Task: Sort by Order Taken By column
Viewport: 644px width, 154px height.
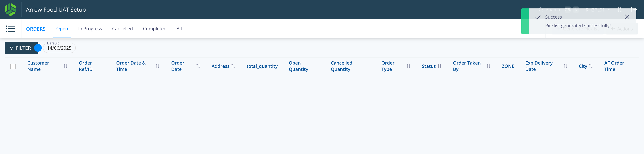Action: (x=488, y=66)
